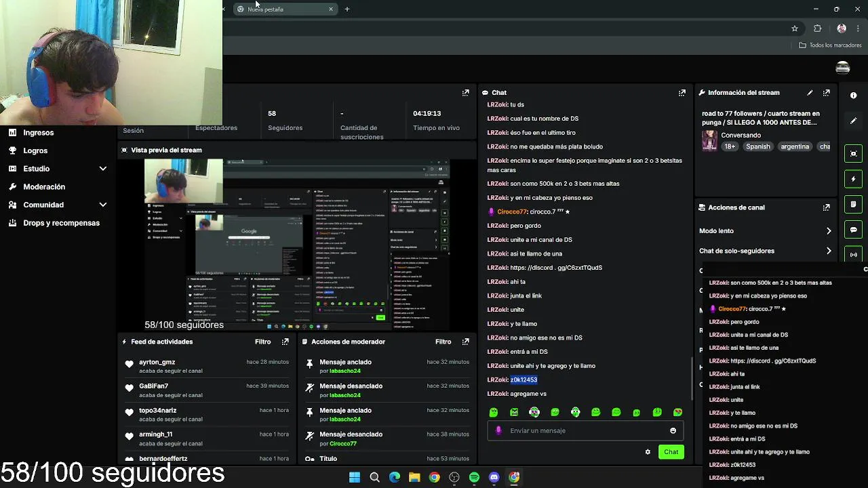Click the Conversando category thumbnail
The image size is (868, 488).
point(709,140)
